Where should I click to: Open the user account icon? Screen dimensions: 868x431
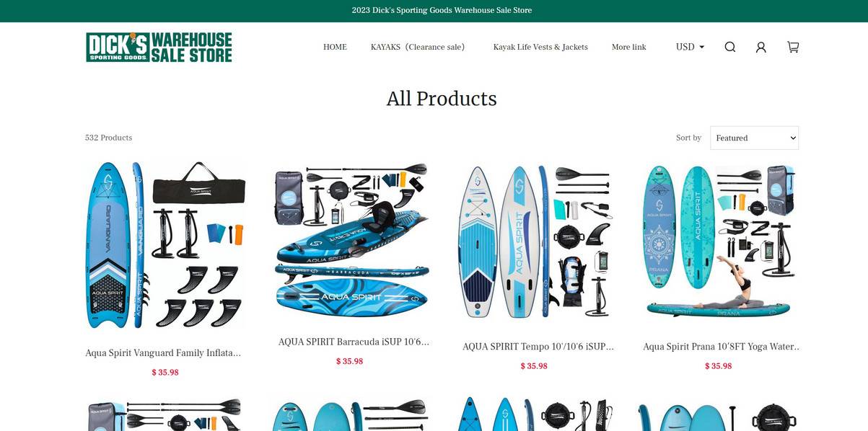pos(760,47)
